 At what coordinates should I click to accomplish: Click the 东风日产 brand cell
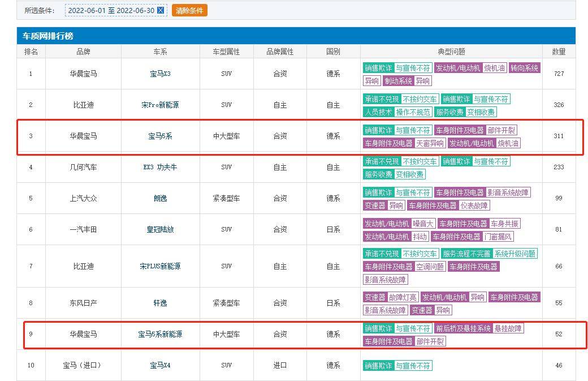(x=83, y=303)
